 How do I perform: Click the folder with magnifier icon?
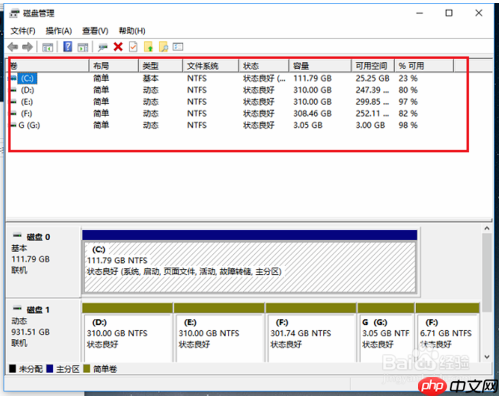pos(163,47)
